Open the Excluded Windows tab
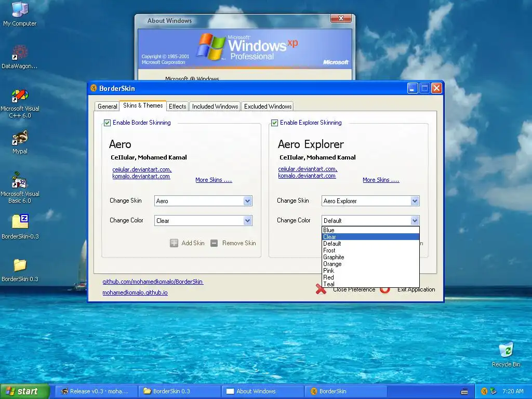 pos(268,107)
